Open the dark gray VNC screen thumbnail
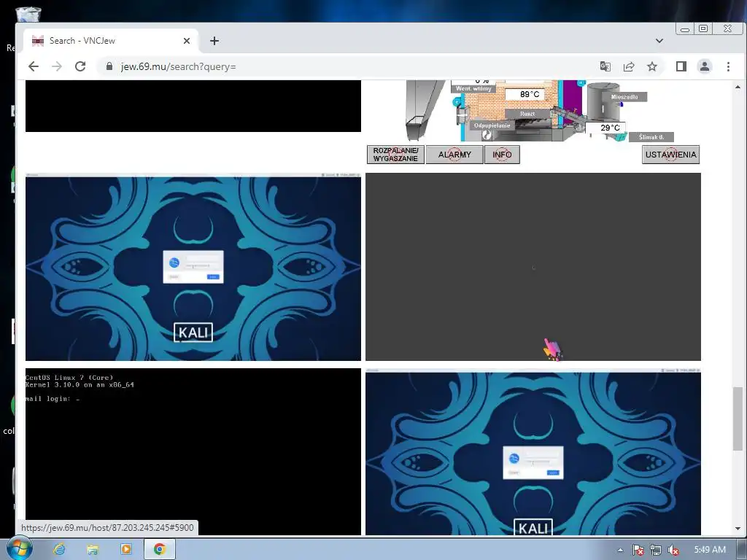The image size is (747, 560). [533, 267]
